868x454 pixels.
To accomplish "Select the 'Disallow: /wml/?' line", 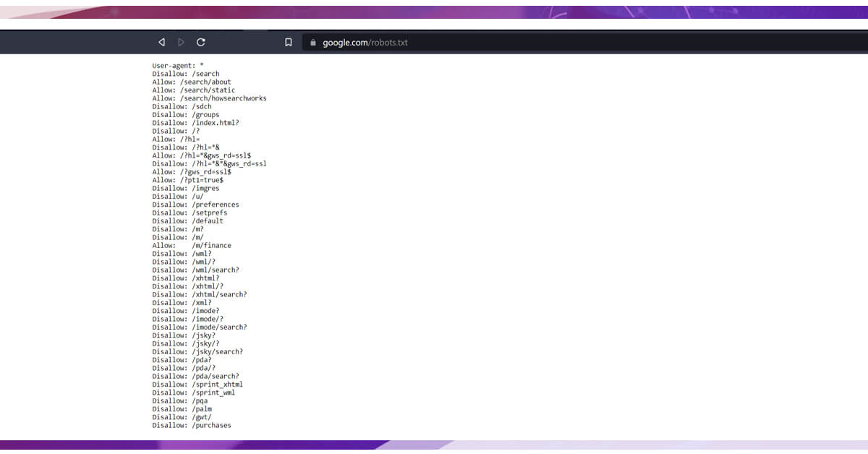I will click(184, 262).
